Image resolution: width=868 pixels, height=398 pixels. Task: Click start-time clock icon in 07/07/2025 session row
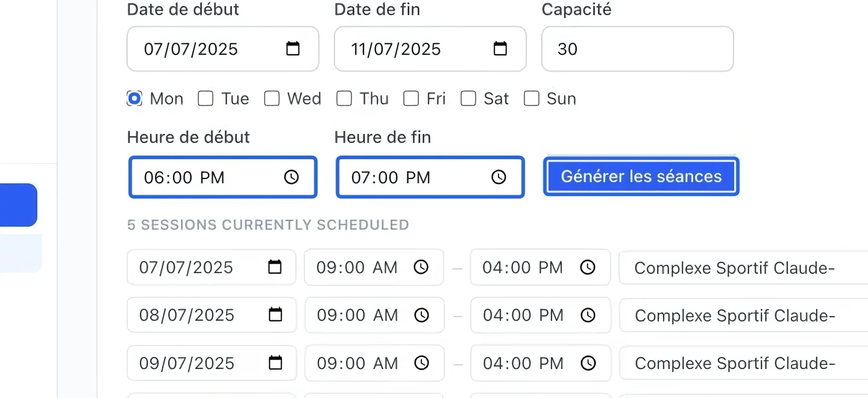click(421, 267)
